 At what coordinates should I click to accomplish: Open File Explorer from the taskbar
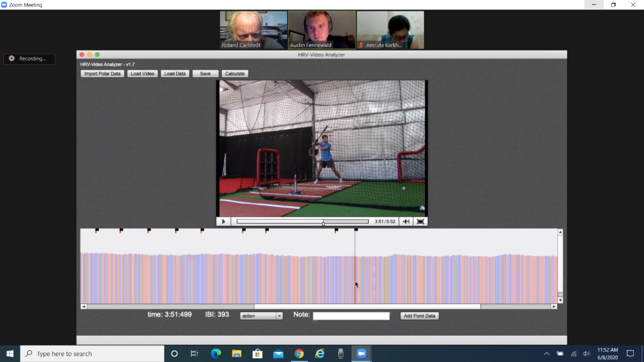pyautogui.click(x=237, y=353)
